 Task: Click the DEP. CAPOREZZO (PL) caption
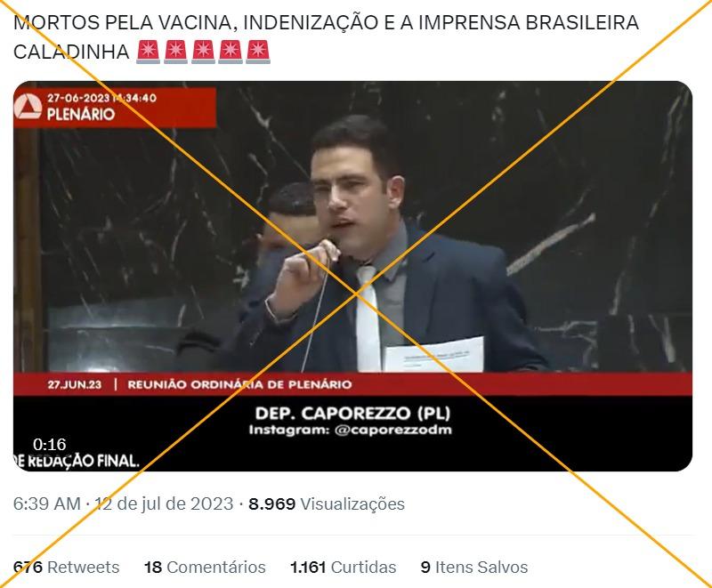(352, 413)
